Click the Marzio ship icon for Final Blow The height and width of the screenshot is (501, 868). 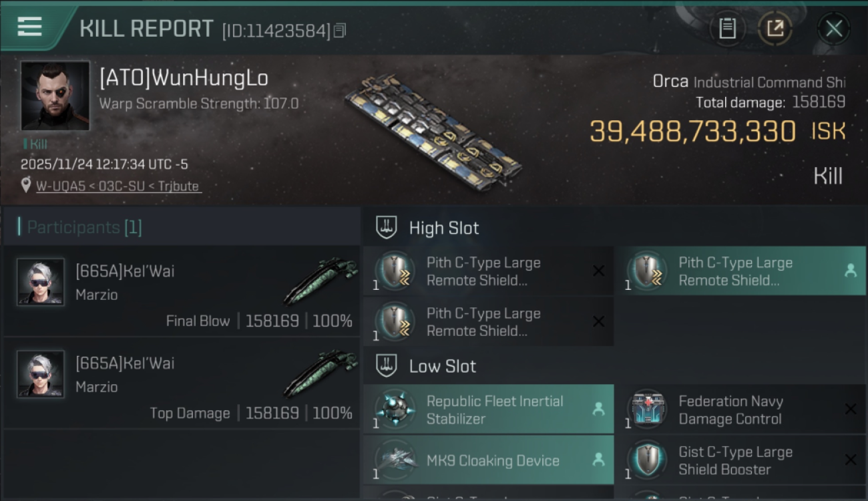(x=320, y=282)
